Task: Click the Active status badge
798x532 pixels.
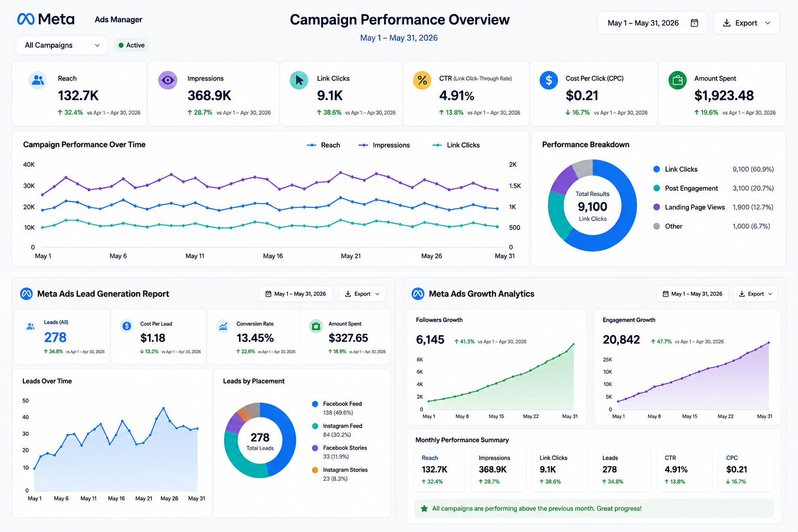Action: point(131,45)
